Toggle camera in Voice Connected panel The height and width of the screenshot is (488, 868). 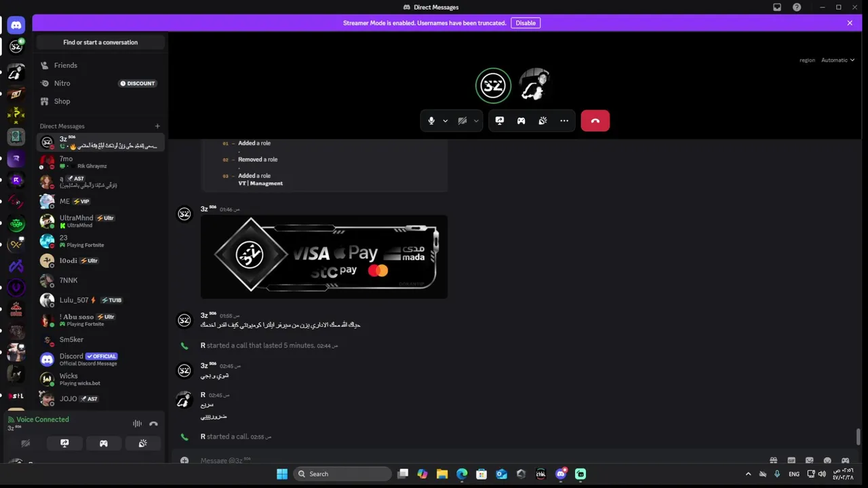pyautogui.click(x=25, y=443)
